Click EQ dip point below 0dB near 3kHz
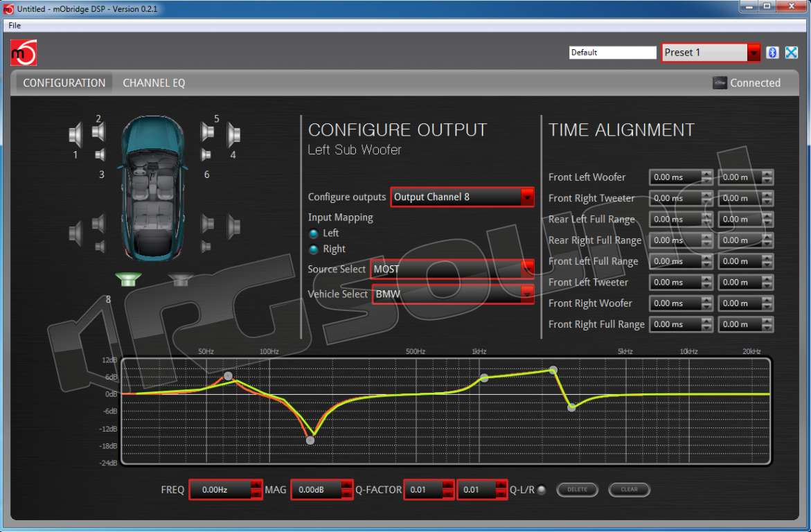The image size is (811, 532). point(571,408)
